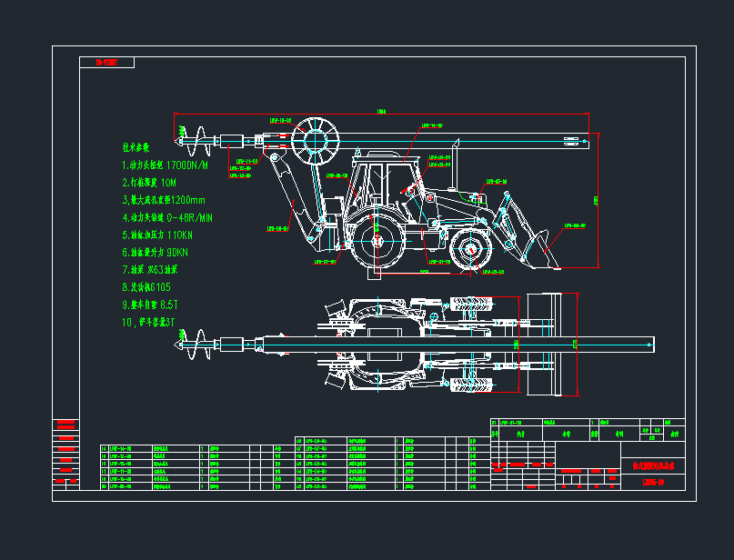
Task: Select the 1200mm hole diameter parameter line
Action: click(x=164, y=200)
